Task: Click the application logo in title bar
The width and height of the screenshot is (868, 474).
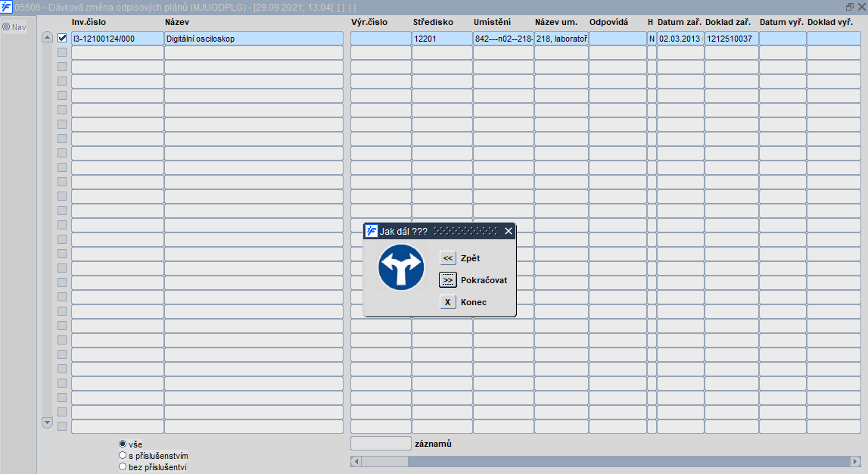Action: click(6, 8)
